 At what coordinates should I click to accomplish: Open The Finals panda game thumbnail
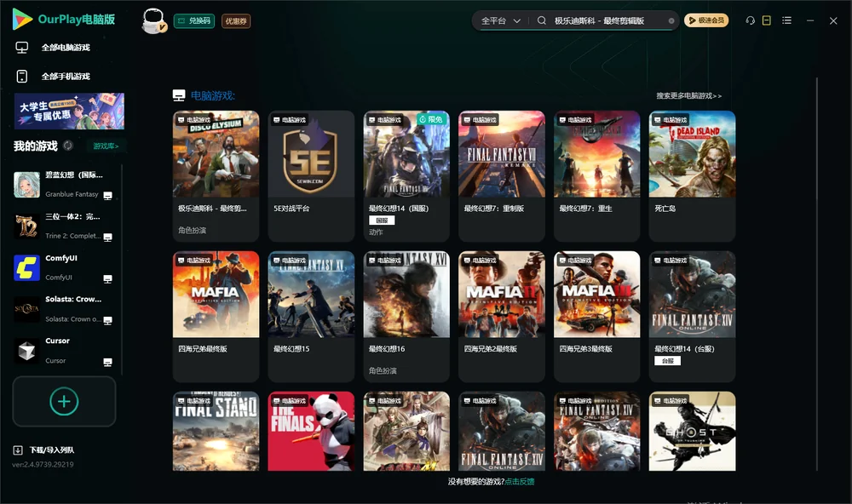coord(311,432)
